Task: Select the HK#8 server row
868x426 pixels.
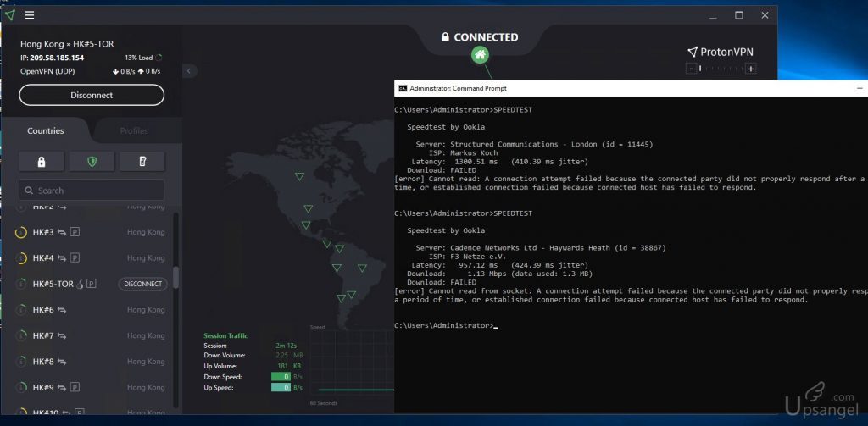Action: point(92,362)
